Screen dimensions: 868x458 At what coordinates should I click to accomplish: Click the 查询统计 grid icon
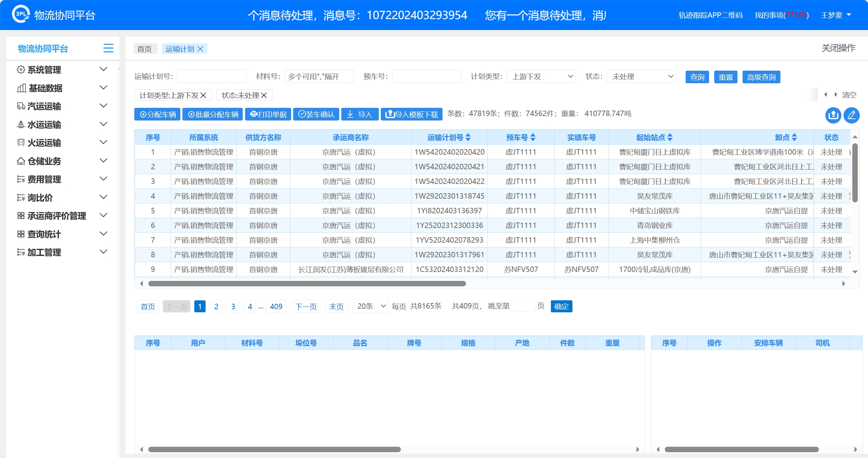pos(21,234)
